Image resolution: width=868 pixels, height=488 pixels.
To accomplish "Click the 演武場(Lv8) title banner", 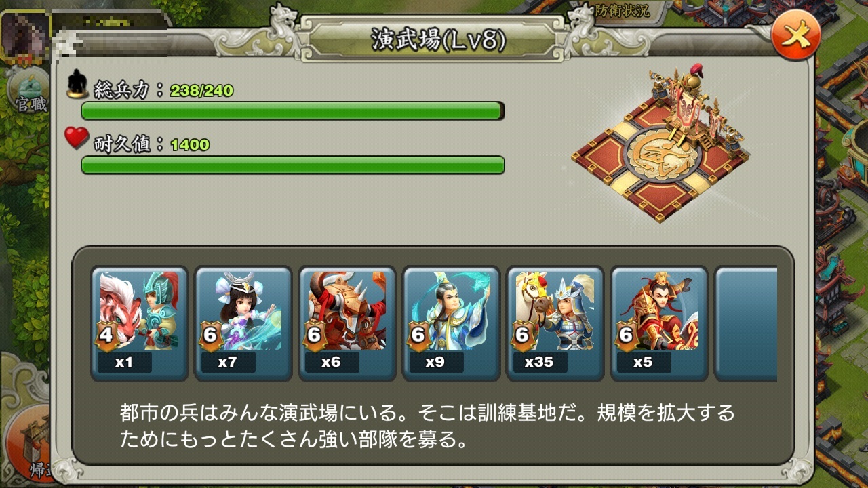I will point(438,41).
